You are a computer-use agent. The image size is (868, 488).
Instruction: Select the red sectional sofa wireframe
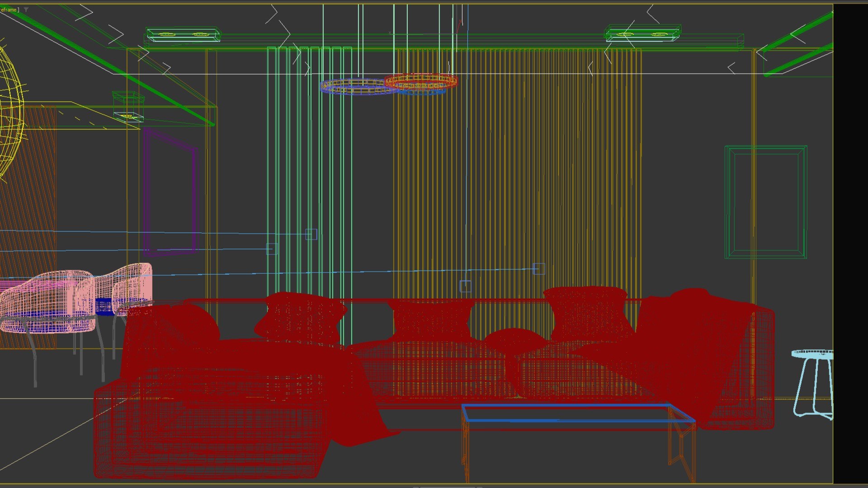tap(434, 384)
